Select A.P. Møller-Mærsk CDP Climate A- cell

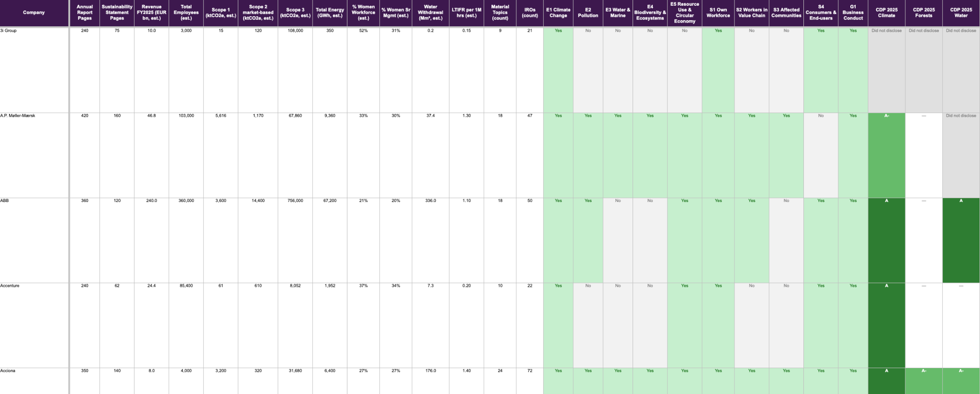[887, 155]
